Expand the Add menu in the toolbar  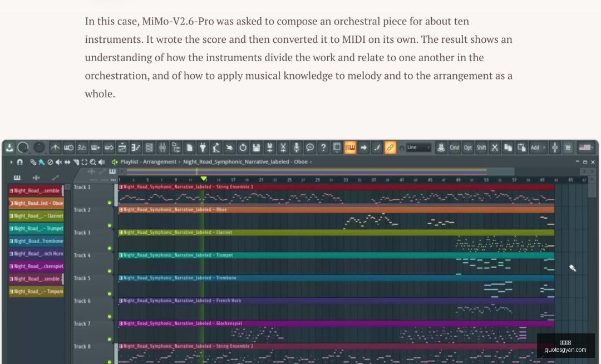click(x=538, y=147)
